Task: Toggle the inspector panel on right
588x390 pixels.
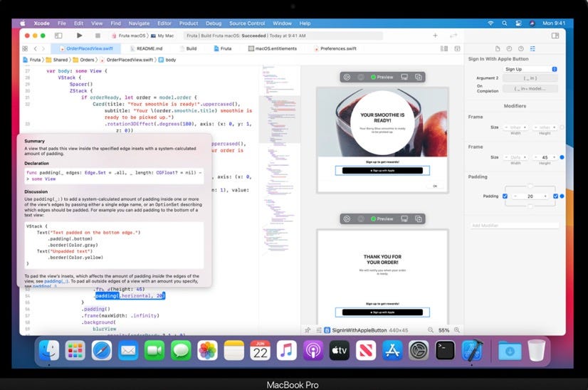Action: (x=555, y=36)
